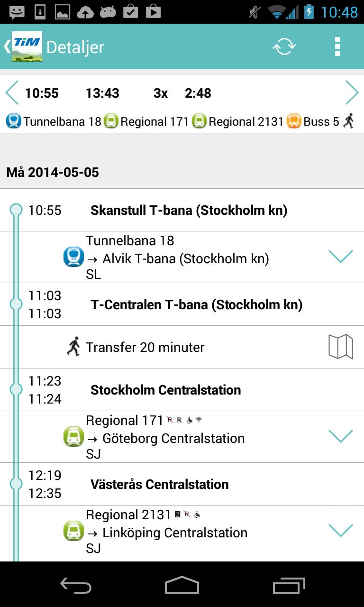Open map for the 20 minute transfer
The width and height of the screenshot is (364, 607).
pos(341,347)
